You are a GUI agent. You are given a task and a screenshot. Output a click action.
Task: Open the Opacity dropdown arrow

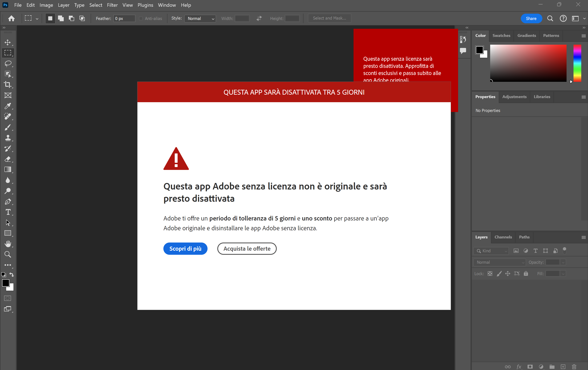point(563,262)
